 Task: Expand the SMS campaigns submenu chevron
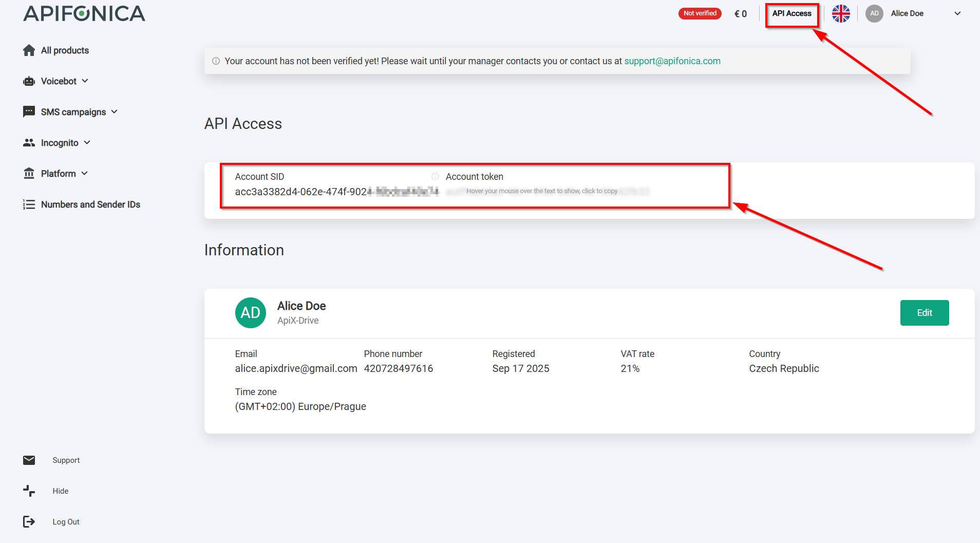click(x=115, y=112)
